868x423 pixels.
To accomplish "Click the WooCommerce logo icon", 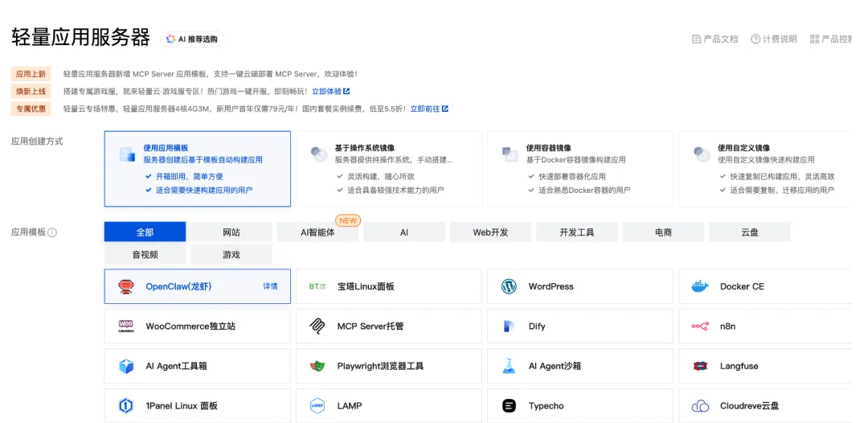I will tap(126, 326).
